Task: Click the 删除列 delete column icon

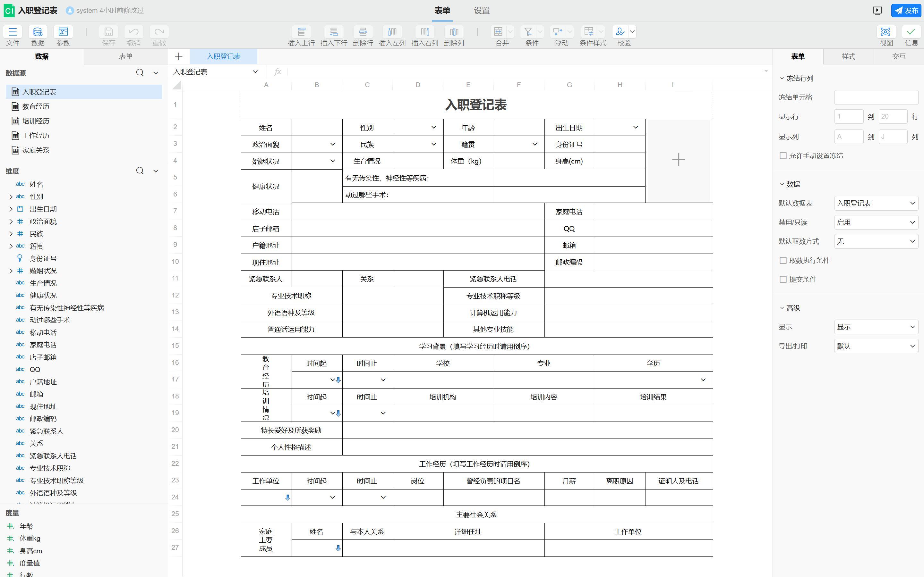Action: point(454,32)
